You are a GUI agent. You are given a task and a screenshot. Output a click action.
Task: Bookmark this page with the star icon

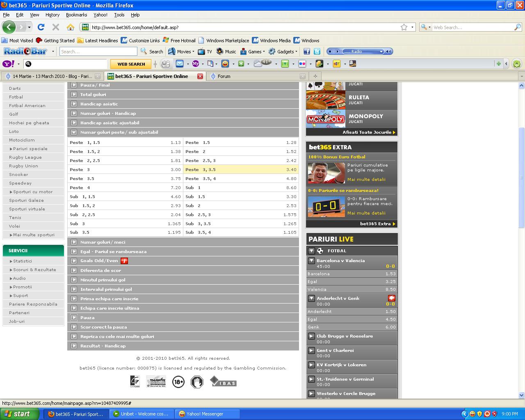404,27
